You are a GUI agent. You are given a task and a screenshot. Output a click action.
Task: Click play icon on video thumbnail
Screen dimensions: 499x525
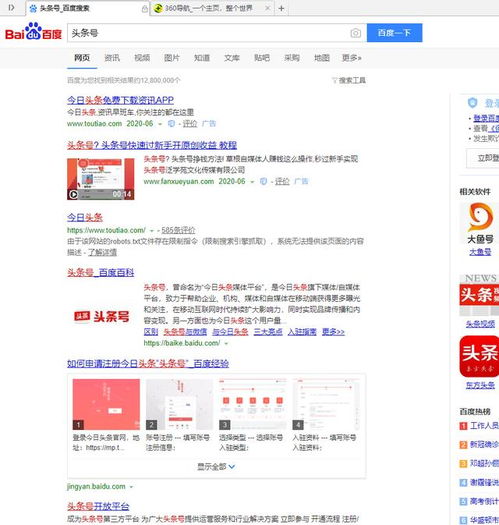tap(73, 194)
